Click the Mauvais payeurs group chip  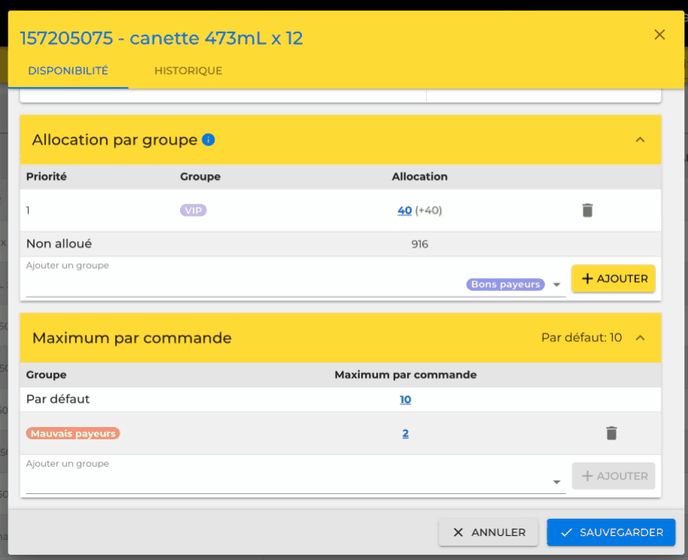pyautogui.click(x=73, y=434)
